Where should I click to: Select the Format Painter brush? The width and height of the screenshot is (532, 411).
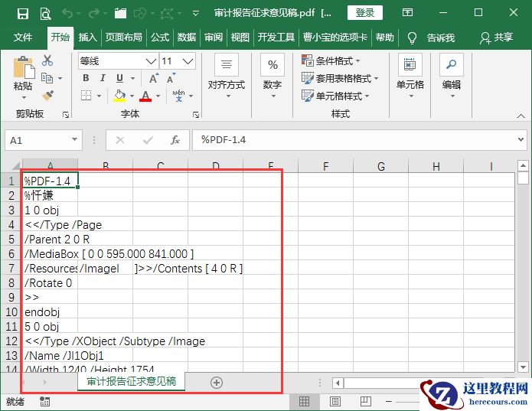tap(47, 95)
